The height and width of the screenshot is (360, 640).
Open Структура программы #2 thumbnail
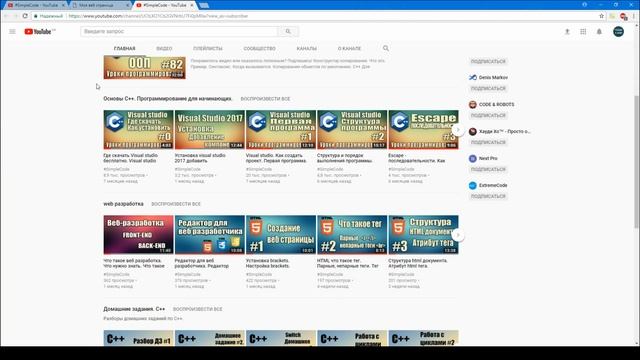click(352, 129)
